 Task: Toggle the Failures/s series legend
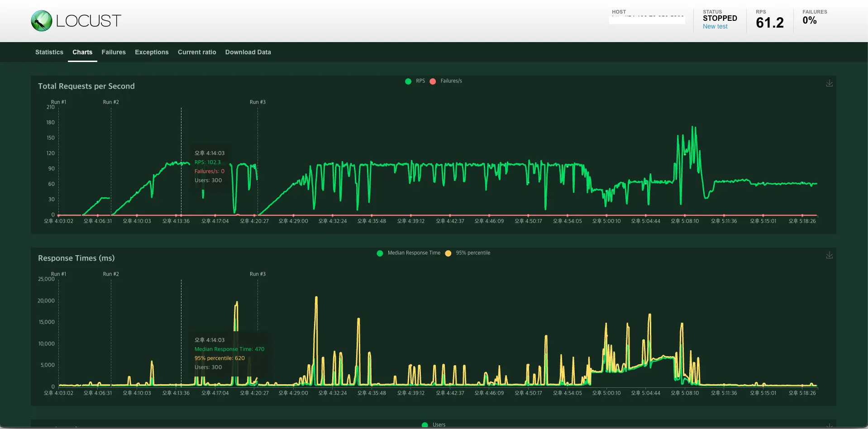click(x=446, y=81)
